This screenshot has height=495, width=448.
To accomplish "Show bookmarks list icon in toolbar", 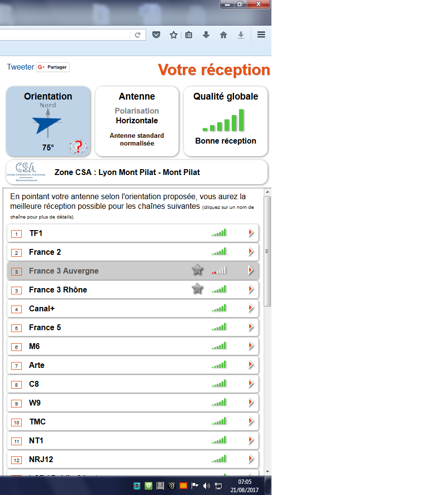I will point(189,35).
